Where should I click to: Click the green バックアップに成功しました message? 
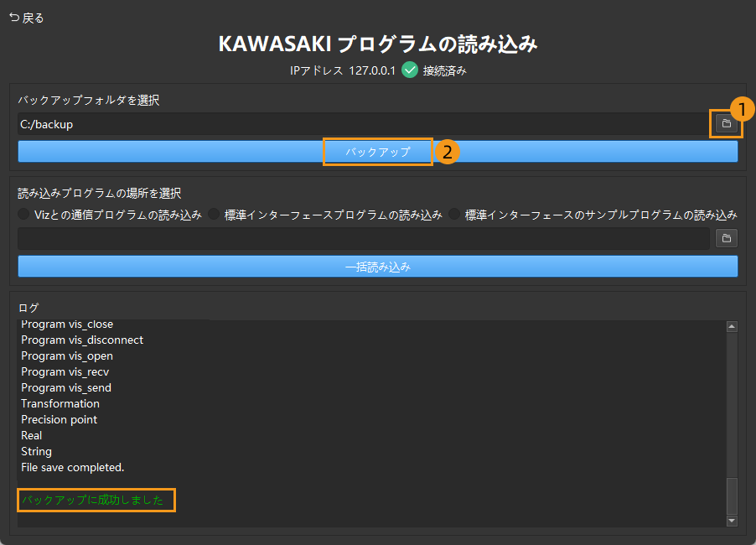click(x=92, y=501)
